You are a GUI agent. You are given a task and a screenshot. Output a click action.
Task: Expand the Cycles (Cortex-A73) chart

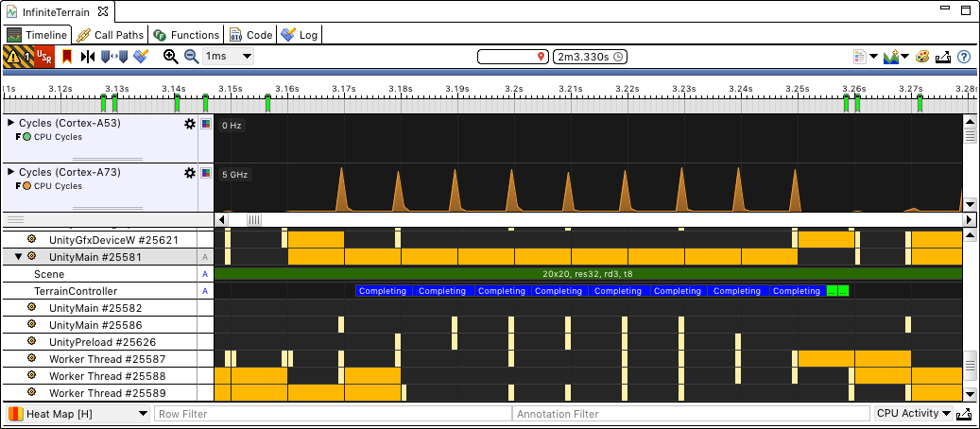point(10,172)
